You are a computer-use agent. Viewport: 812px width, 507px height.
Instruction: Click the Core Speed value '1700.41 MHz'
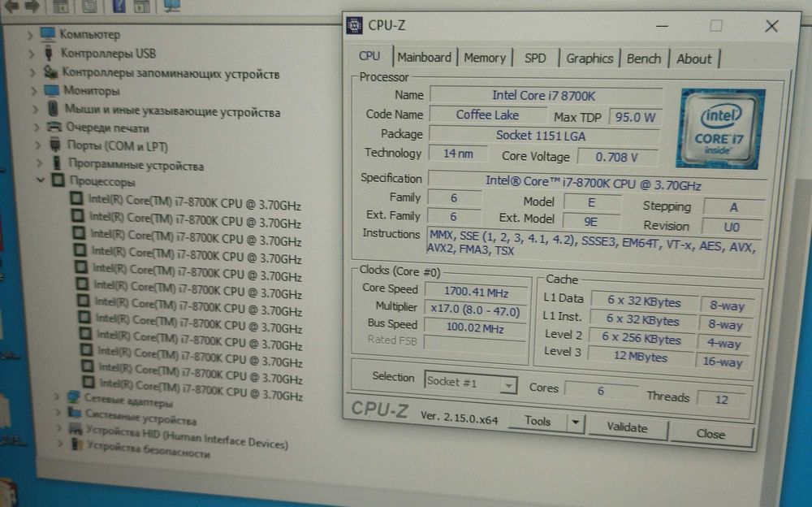pos(476,292)
